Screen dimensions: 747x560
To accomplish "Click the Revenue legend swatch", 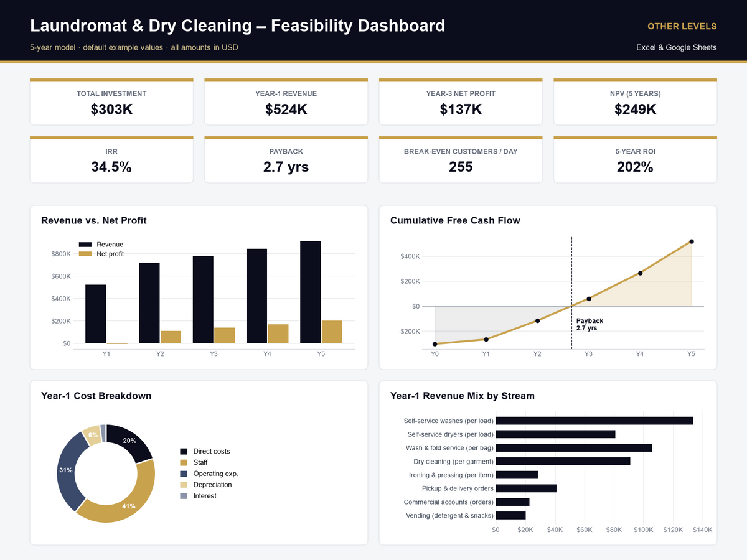I will (85, 245).
